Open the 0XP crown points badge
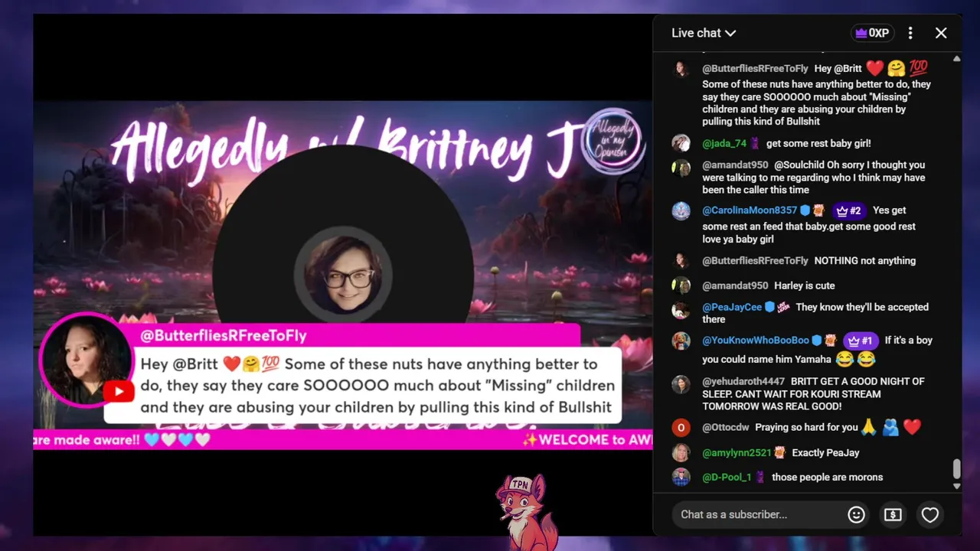This screenshot has height=551, width=980. coord(872,33)
